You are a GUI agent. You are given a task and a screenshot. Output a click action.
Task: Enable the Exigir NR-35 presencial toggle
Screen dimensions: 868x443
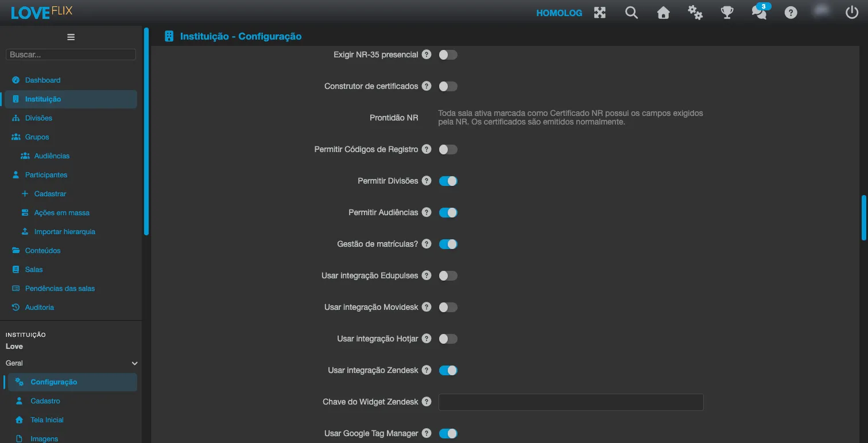pyautogui.click(x=448, y=55)
